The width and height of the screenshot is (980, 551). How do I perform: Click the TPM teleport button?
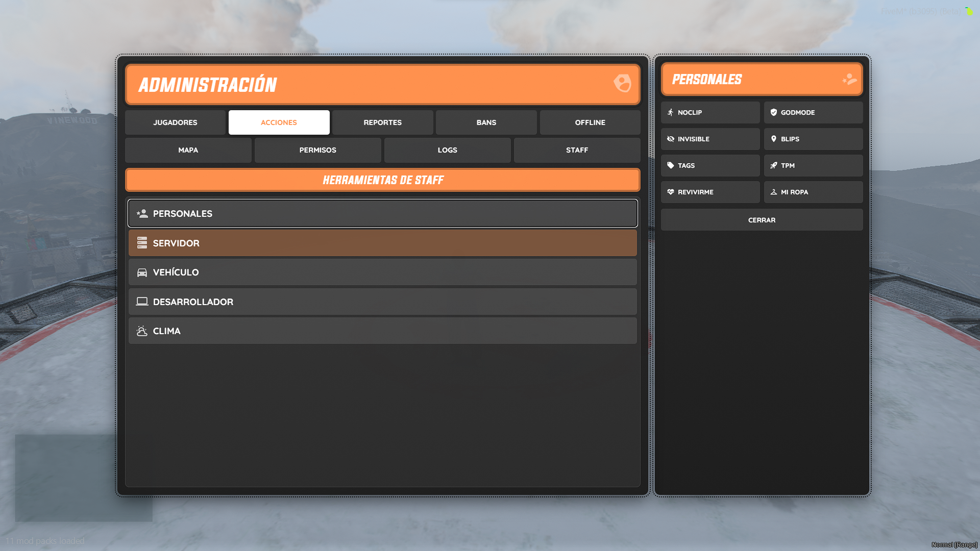(813, 165)
